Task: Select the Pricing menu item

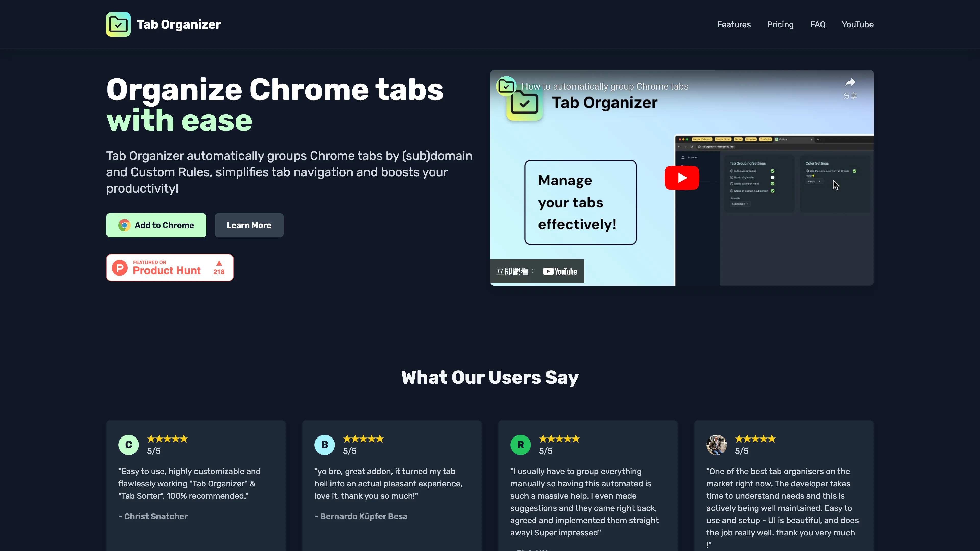Action: pos(780,24)
